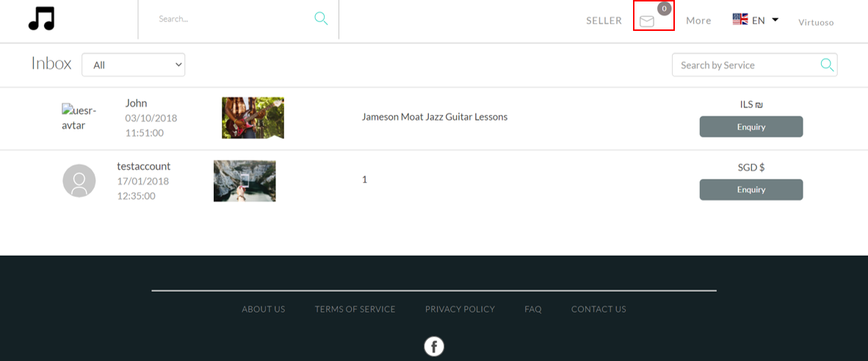Screen dimensions: 868x361
Task: Open the Virtuoso user menu
Action: click(x=816, y=23)
